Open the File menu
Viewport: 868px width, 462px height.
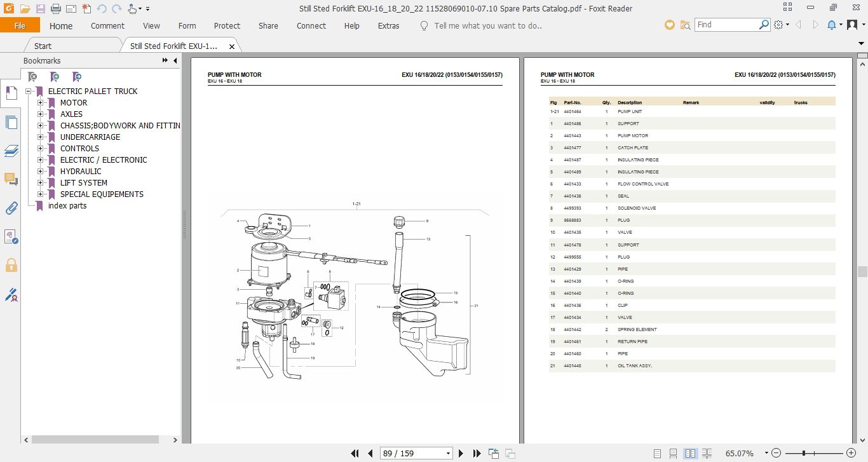point(20,25)
